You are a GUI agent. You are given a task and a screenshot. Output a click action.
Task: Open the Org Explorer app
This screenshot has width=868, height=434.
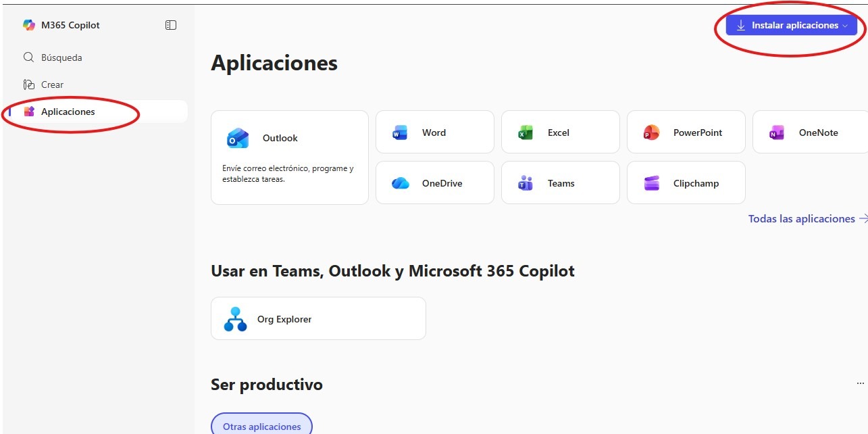coord(317,318)
